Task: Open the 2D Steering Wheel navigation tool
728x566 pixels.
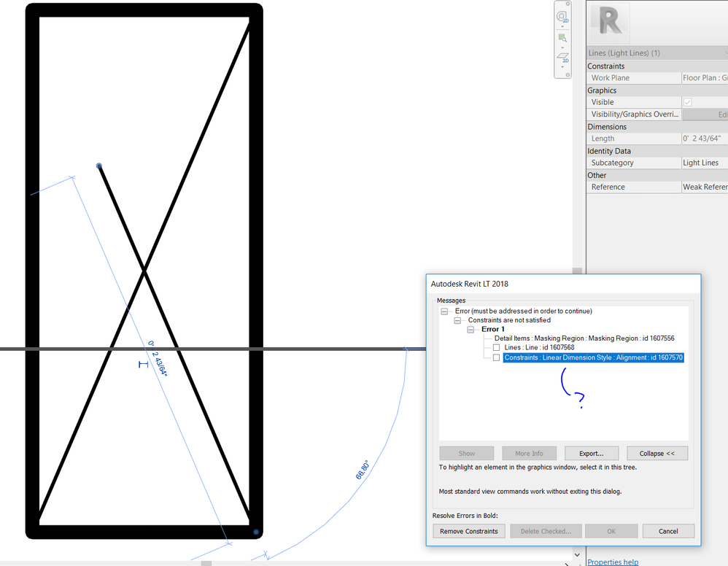Action: pos(562,17)
